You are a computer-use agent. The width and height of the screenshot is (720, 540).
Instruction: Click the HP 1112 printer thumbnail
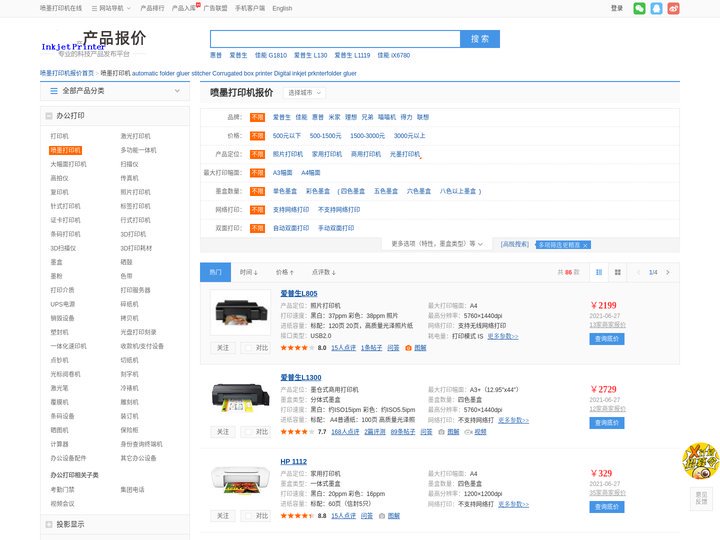241,481
